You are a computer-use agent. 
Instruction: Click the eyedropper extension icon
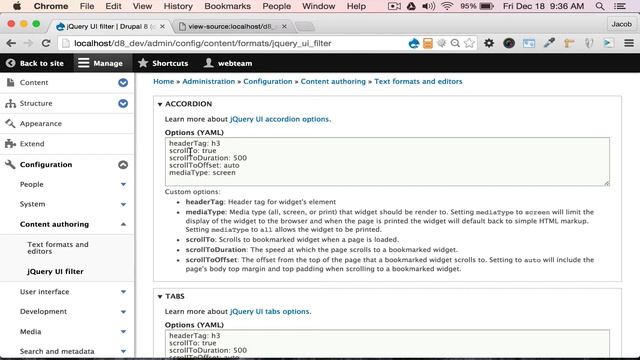tap(549, 43)
